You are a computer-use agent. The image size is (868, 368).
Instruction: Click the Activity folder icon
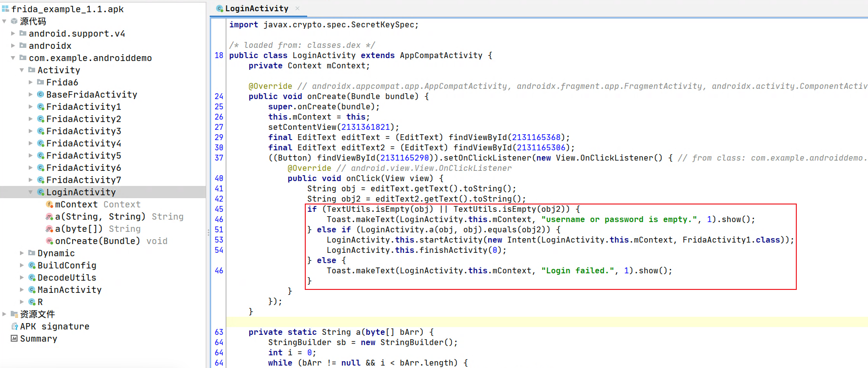pyautogui.click(x=32, y=70)
